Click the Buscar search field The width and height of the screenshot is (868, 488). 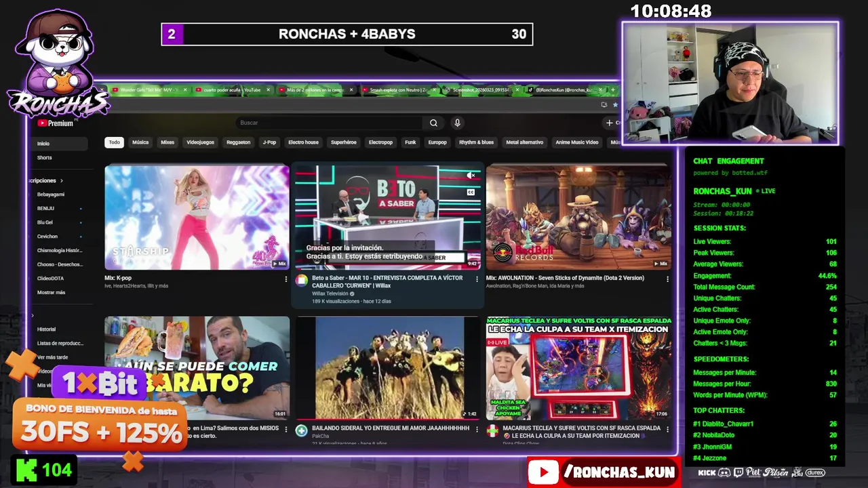[330, 123]
